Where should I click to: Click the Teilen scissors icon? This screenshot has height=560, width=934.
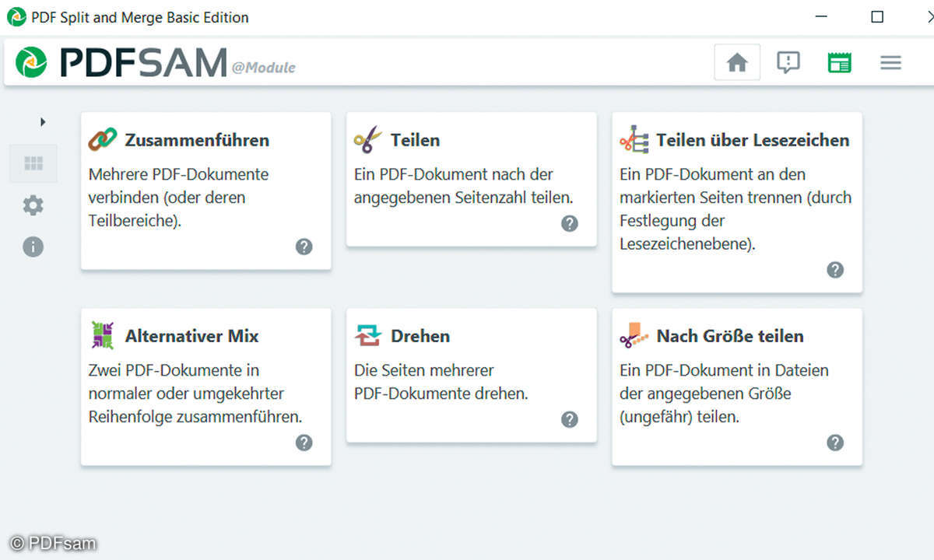[367, 140]
